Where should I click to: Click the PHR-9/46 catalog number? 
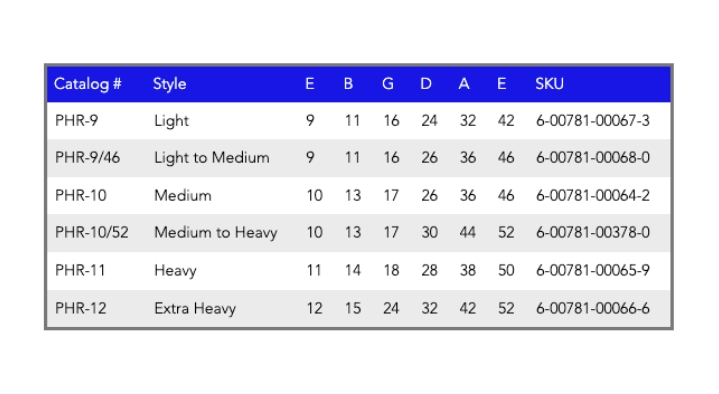click(x=87, y=158)
